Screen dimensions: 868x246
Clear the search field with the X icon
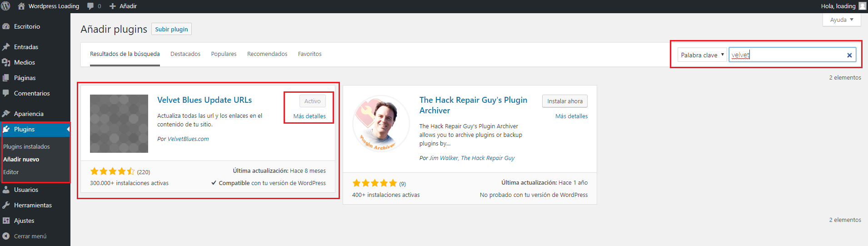pos(849,55)
